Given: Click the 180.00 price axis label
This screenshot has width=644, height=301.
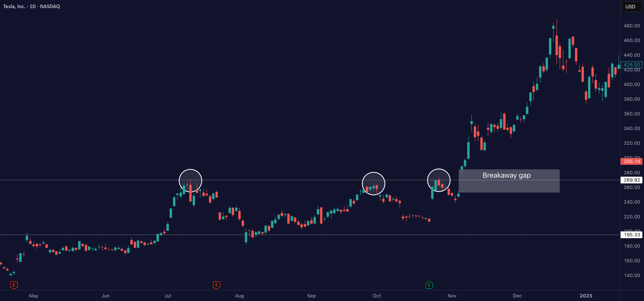Looking at the screenshot, I should (x=632, y=246).
